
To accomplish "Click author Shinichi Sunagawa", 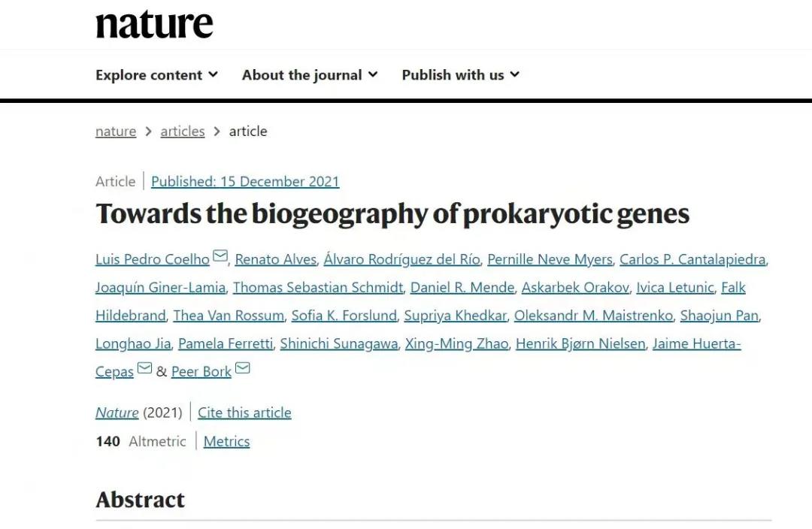I will click(338, 344).
